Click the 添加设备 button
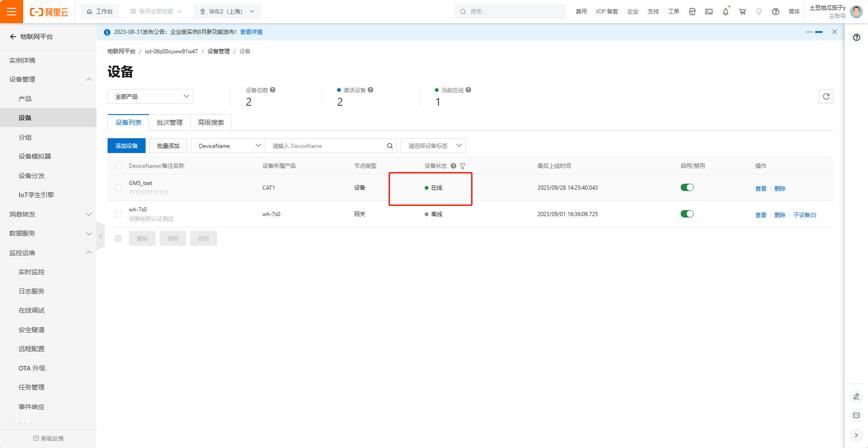Viewport: 868px width, 448px height. [x=127, y=146]
